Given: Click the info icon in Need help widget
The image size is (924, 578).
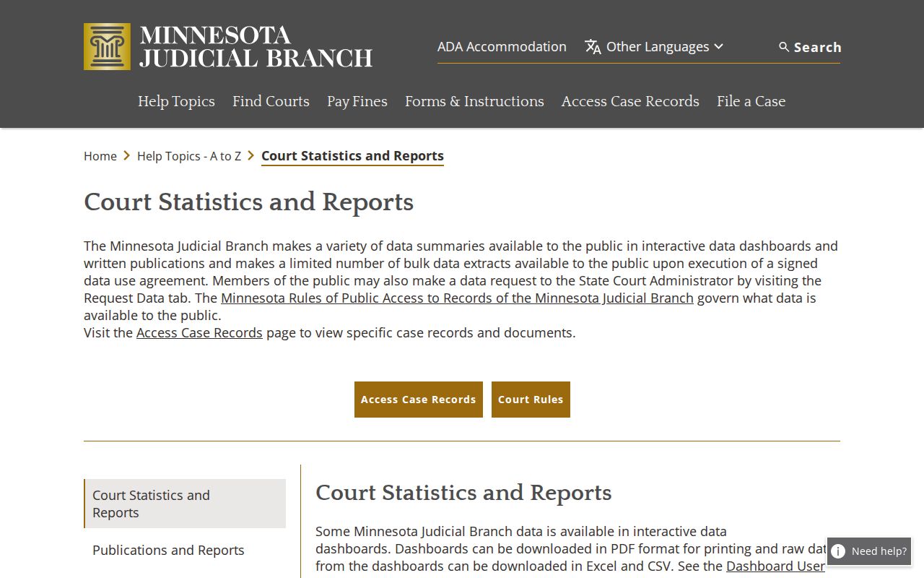Looking at the screenshot, I should point(838,551).
